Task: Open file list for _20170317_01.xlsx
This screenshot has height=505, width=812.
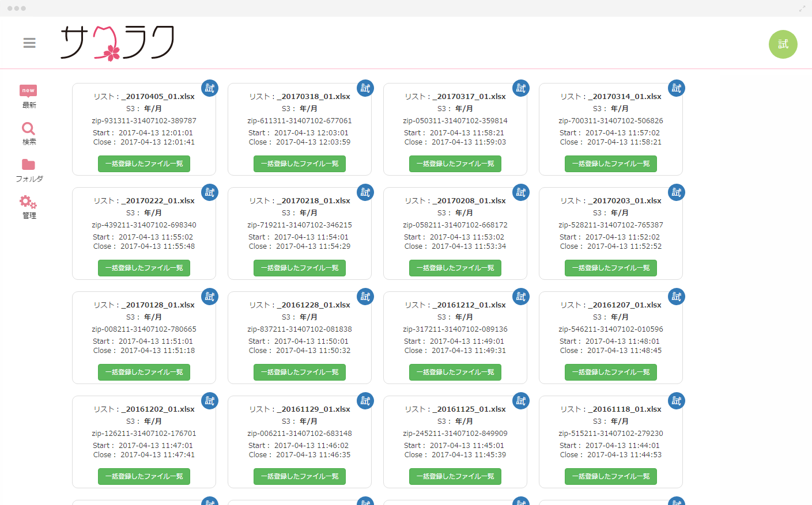Action: 455,164
